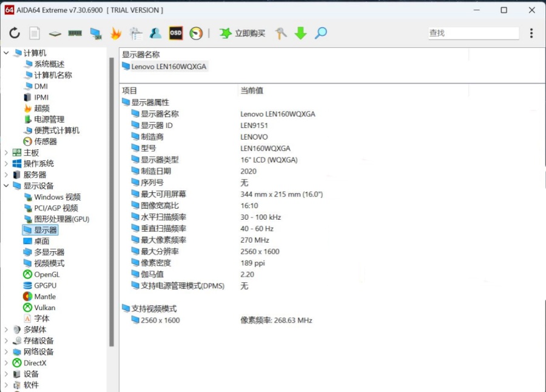Click the left tree vertical scrollbar
The width and height of the screenshot is (546, 392).
[112, 202]
